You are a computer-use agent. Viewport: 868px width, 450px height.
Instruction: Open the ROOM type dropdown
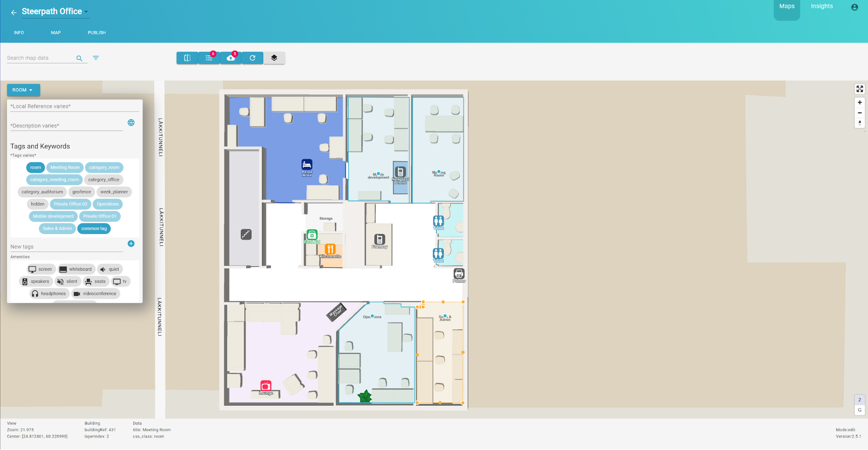(23, 90)
